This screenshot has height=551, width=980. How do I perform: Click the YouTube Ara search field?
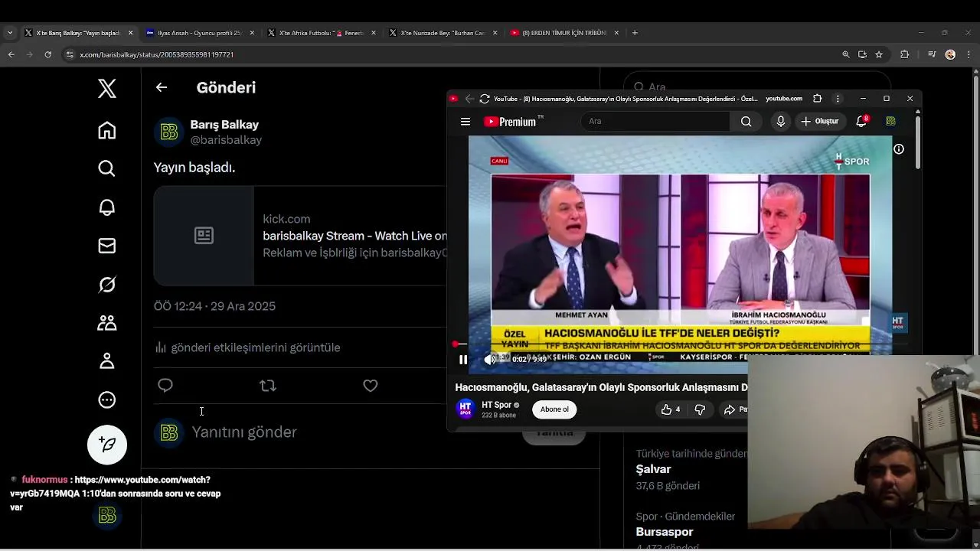click(x=655, y=122)
